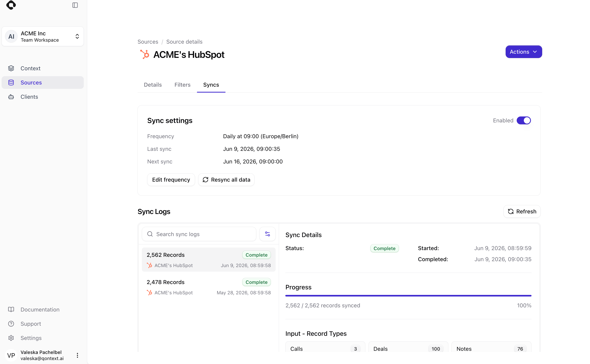Open Context in the sidebar
The height and width of the screenshot is (364, 590).
[43, 68]
